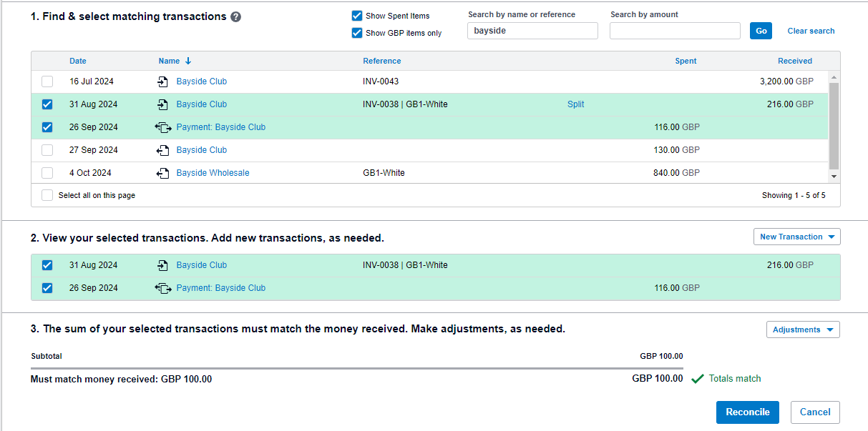Click the Cancel button
868x431 pixels.
coord(815,412)
